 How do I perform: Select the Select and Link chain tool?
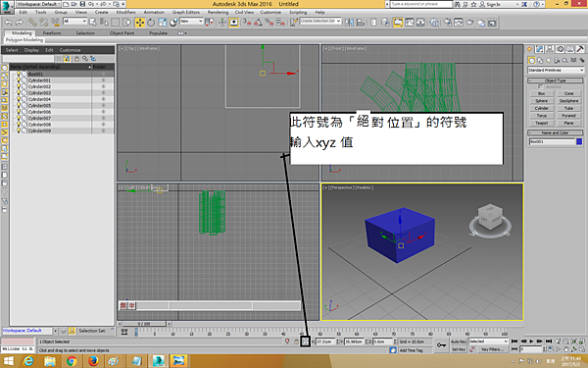coord(32,23)
